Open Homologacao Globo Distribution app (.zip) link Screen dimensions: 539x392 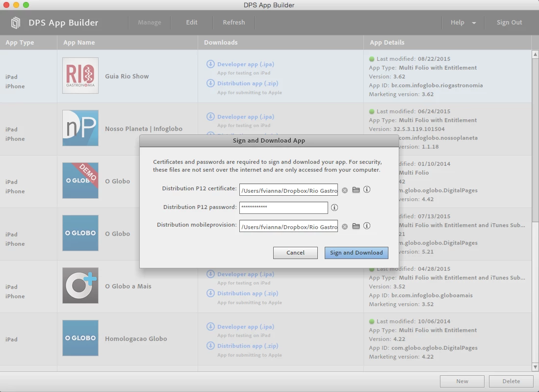point(248,346)
